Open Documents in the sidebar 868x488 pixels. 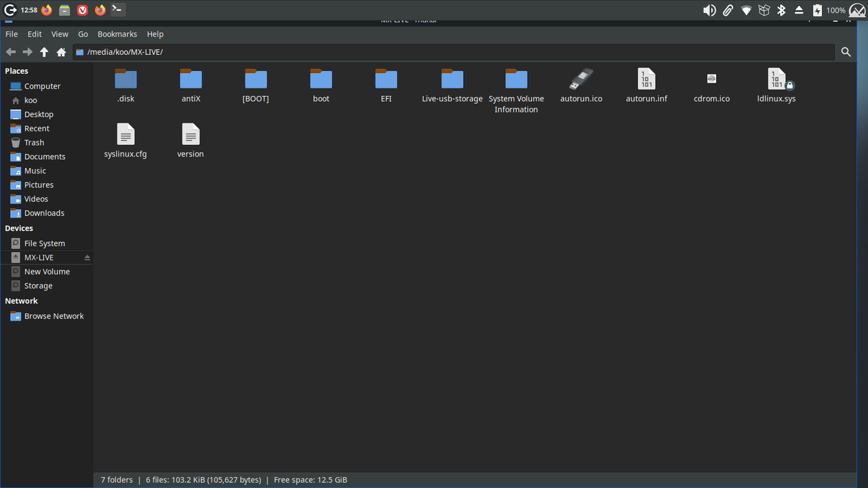tap(46, 157)
